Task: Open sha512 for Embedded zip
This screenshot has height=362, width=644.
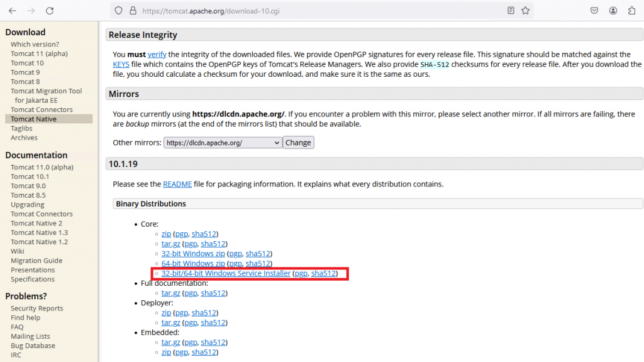Action: coord(204,353)
